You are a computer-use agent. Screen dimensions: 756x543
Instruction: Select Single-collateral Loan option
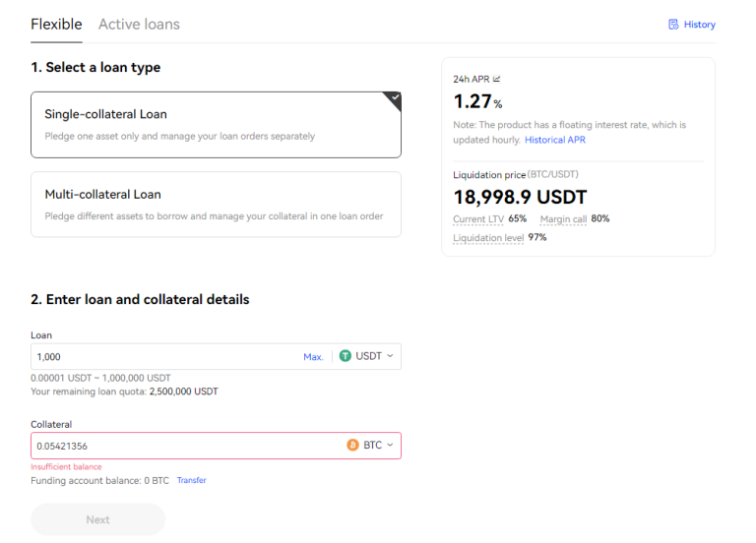[x=216, y=125]
